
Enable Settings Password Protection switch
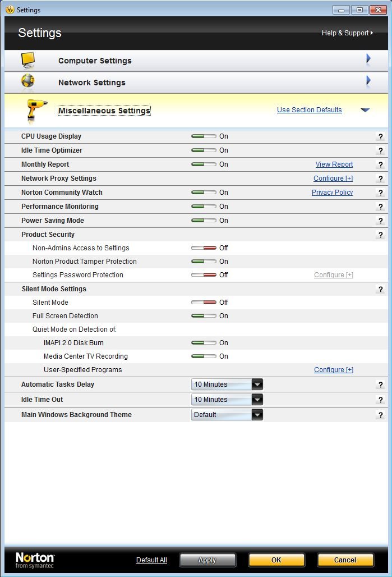click(204, 274)
